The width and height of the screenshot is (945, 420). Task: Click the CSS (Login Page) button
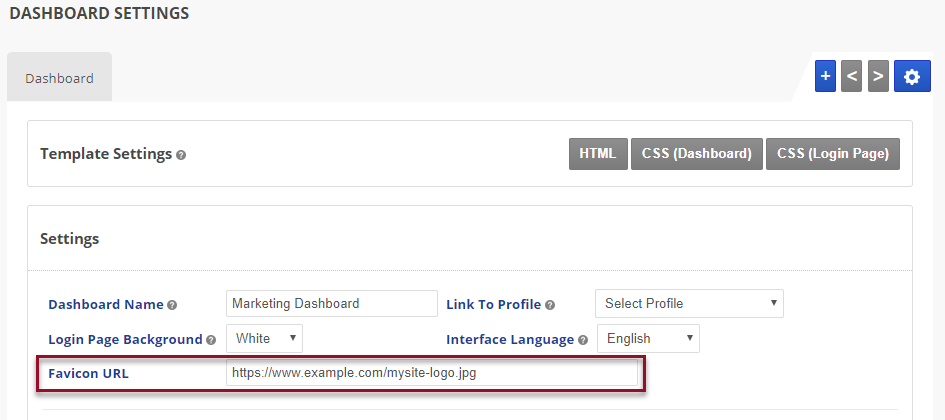[832, 154]
